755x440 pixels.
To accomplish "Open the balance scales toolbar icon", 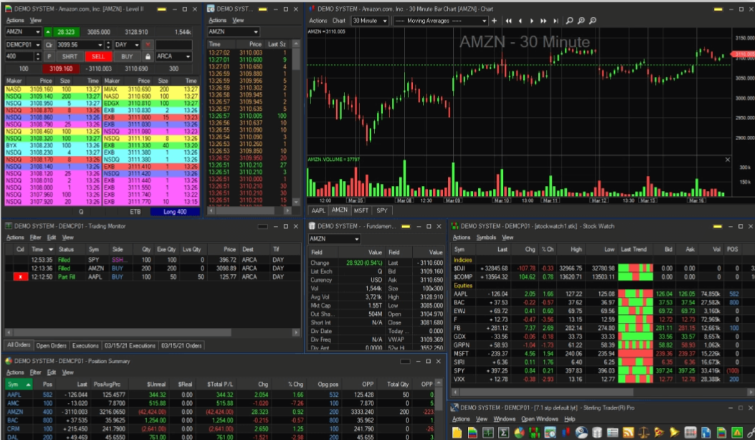I will (x=644, y=432).
